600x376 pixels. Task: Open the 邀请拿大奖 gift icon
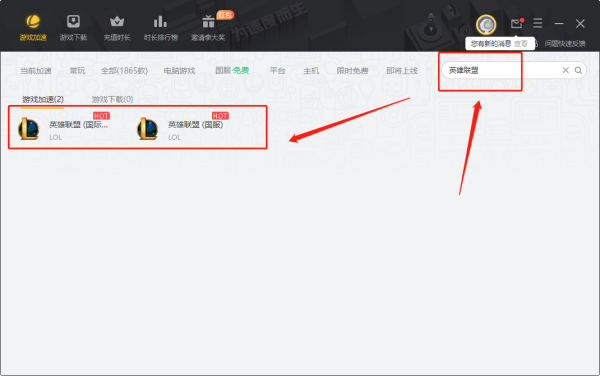point(208,21)
